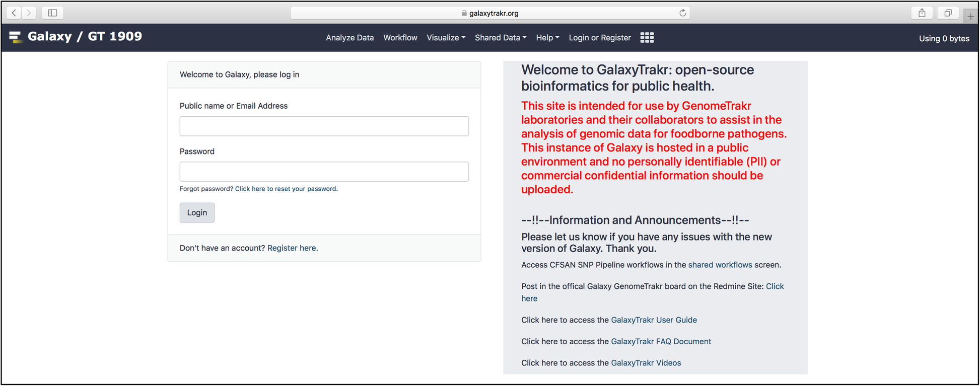Follow the Register here link
This screenshot has height=386, width=980.
[292, 248]
